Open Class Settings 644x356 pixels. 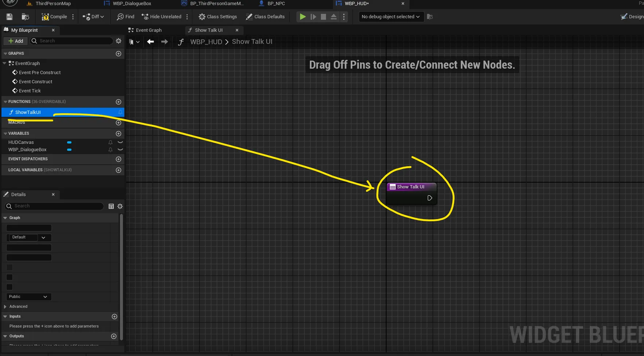(x=218, y=17)
